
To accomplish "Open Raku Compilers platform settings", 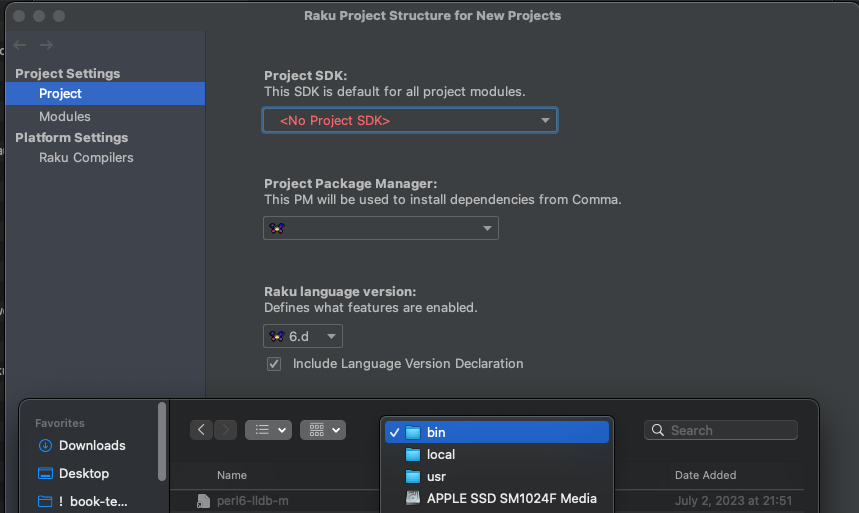I will pyautogui.click(x=86, y=157).
